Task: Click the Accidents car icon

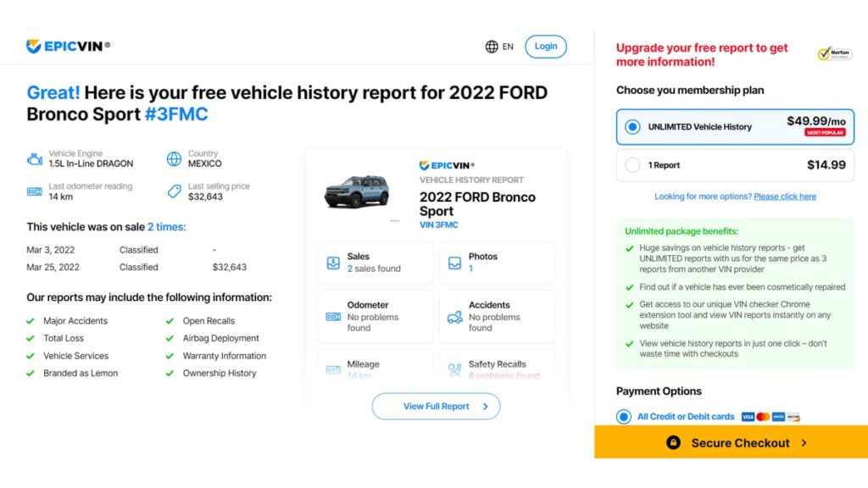Action: pyautogui.click(x=455, y=317)
